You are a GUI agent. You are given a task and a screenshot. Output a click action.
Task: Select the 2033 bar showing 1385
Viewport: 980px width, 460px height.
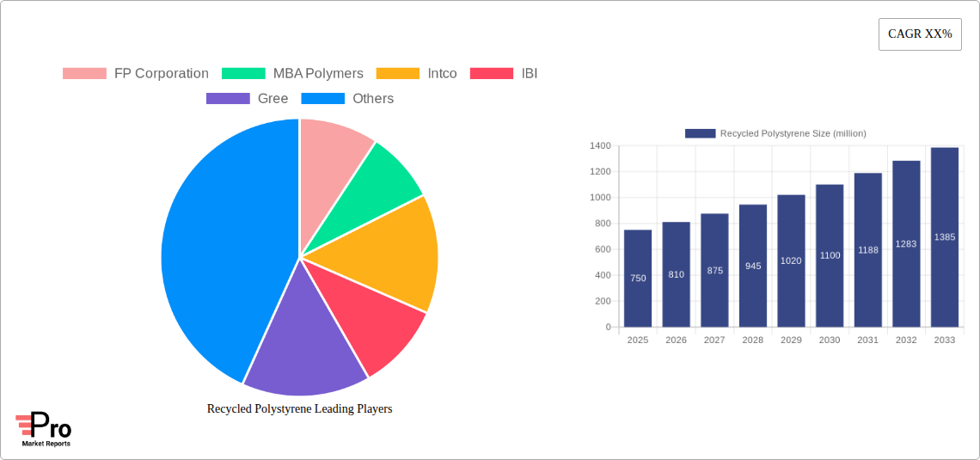(x=945, y=237)
